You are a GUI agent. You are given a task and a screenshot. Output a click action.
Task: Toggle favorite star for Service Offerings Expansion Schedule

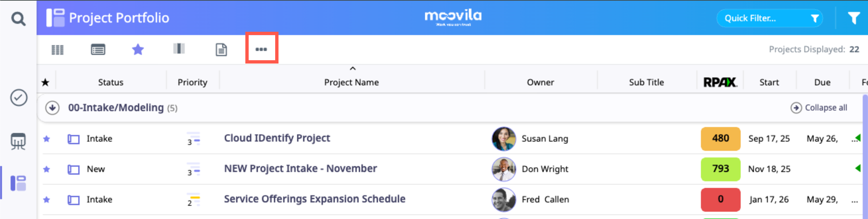(46, 200)
